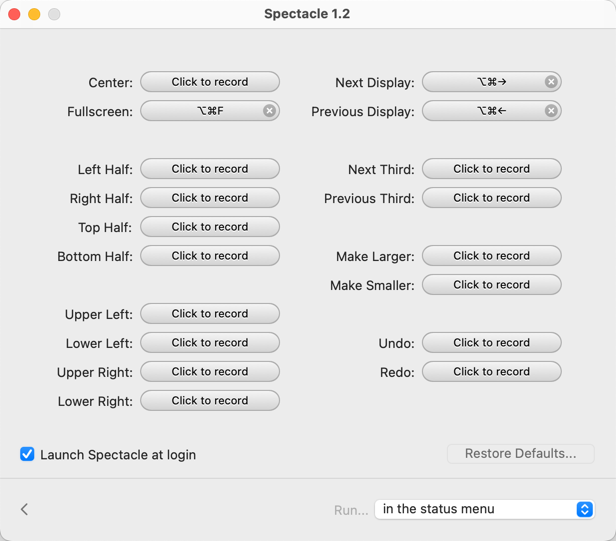Clear the Next Display shortcut with its X icon
This screenshot has height=541, width=616.
[x=551, y=82]
